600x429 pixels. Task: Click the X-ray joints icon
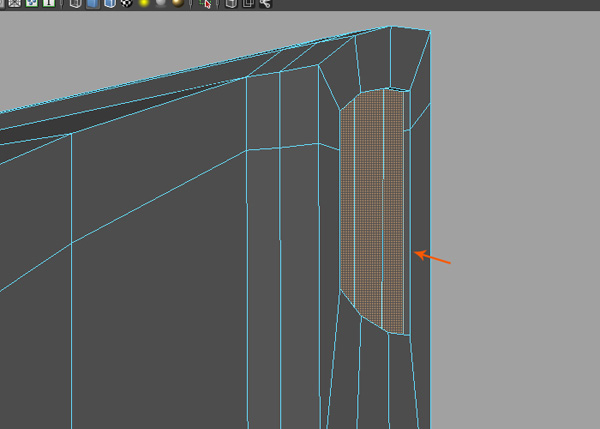265,4
